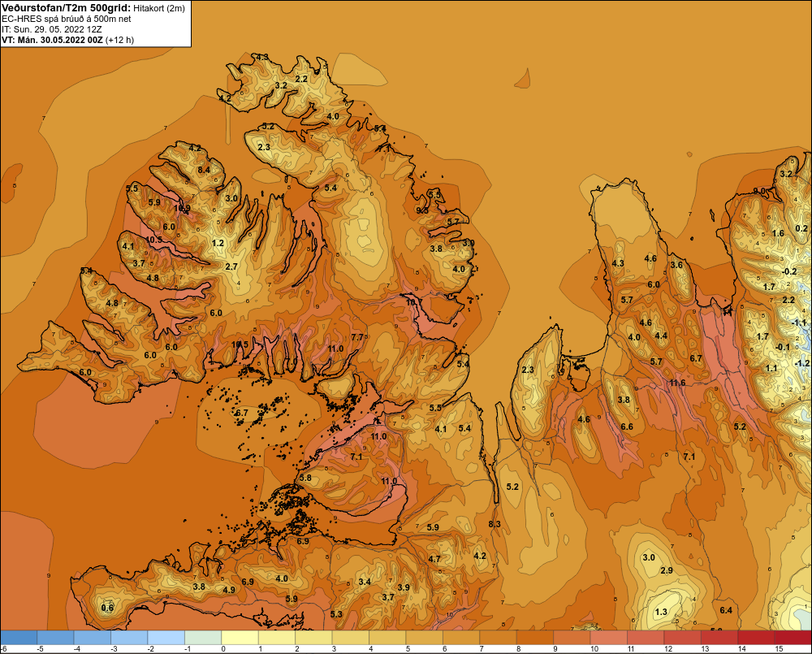The image size is (812, 654).
Task: Click the 4.7 temperature value
Action: [x=434, y=559]
